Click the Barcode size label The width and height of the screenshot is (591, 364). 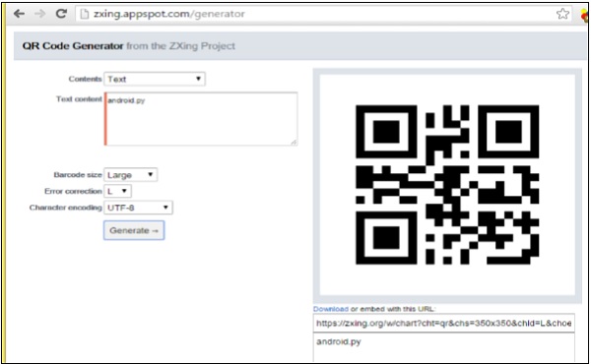(78, 175)
